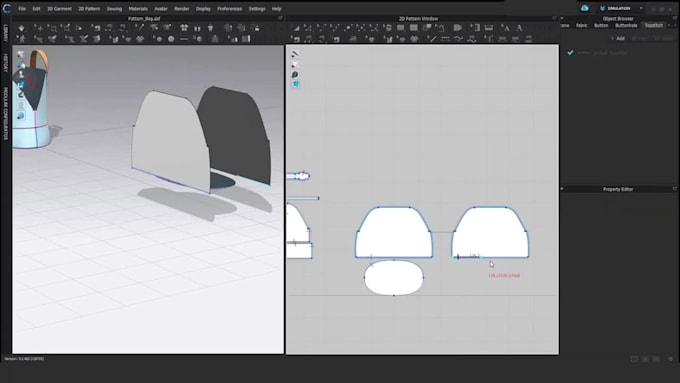The image size is (680, 383).
Task: Toggle the second display icon in 3D viewport sidebar
Action: (x=20, y=65)
